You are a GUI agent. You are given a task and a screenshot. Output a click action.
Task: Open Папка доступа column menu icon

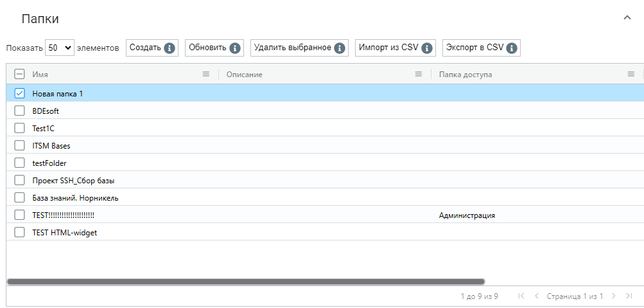(631, 75)
